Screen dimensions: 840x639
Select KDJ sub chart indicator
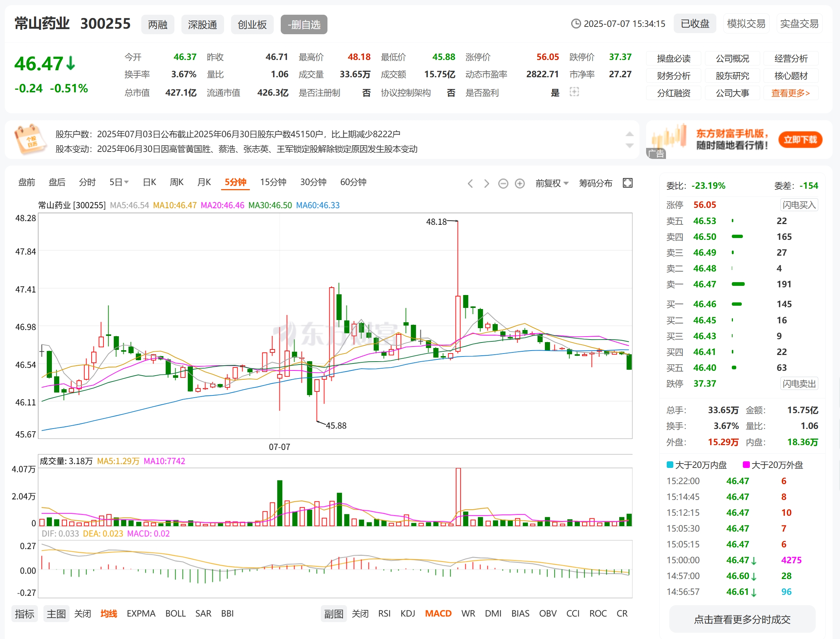coord(408,614)
